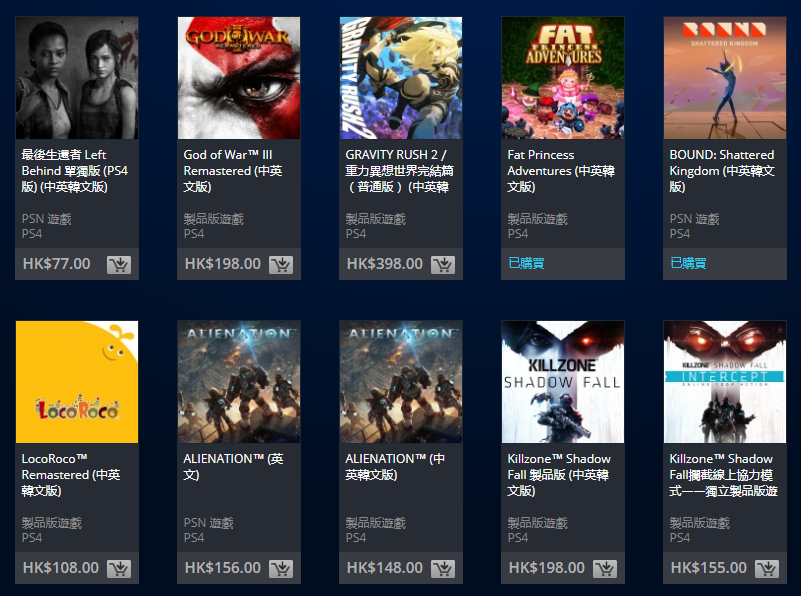Click 已購買 under BOUND Shattered Kingdom
Screen dimensions: 801x596
(688, 263)
